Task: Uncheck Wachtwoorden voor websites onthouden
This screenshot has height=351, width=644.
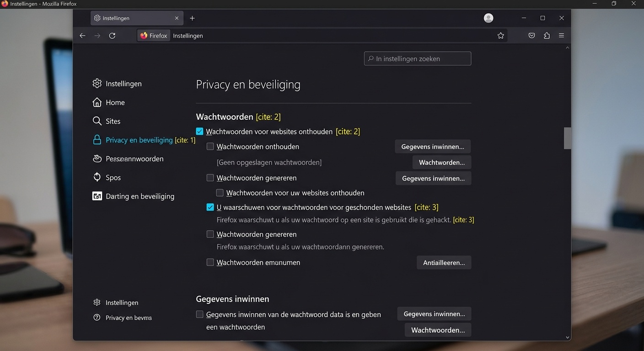Action: [x=199, y=132]
